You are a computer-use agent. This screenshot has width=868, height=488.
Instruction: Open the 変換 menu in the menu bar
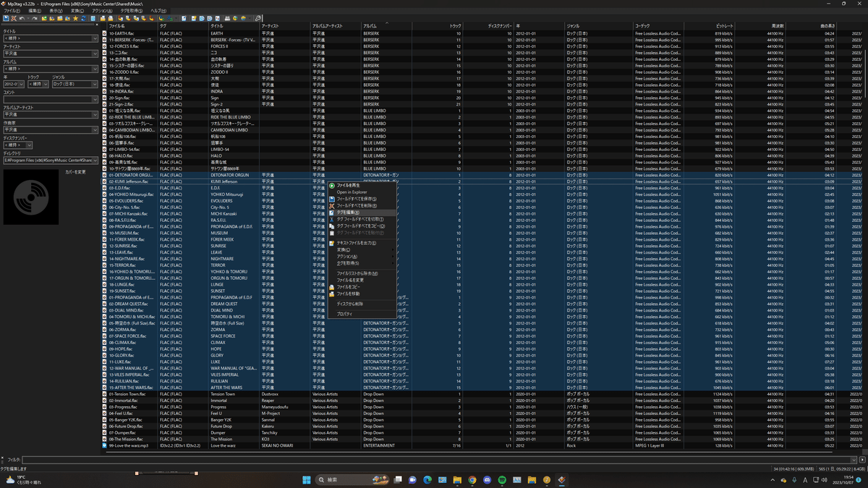[x=77, y=11]
